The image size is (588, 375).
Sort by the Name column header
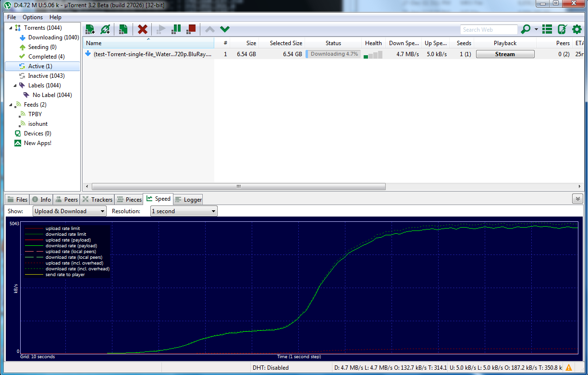click(148, 43)
